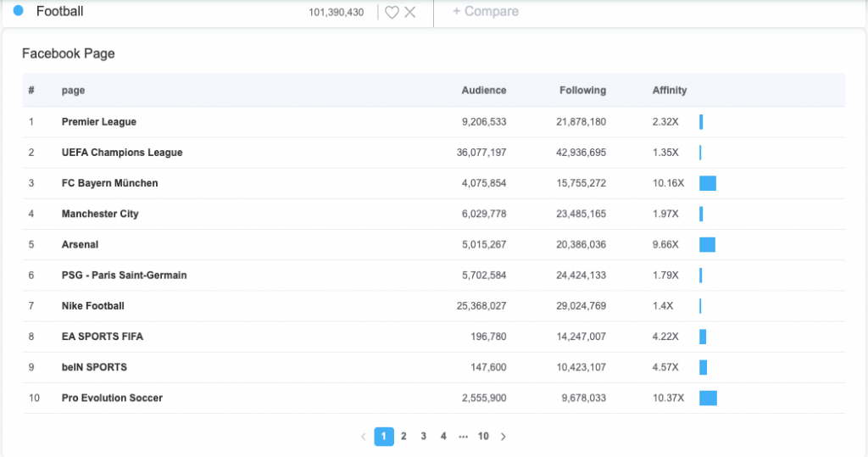Open pagination page 2
This screenshot has height=457, width=868.
coord(403,437)
